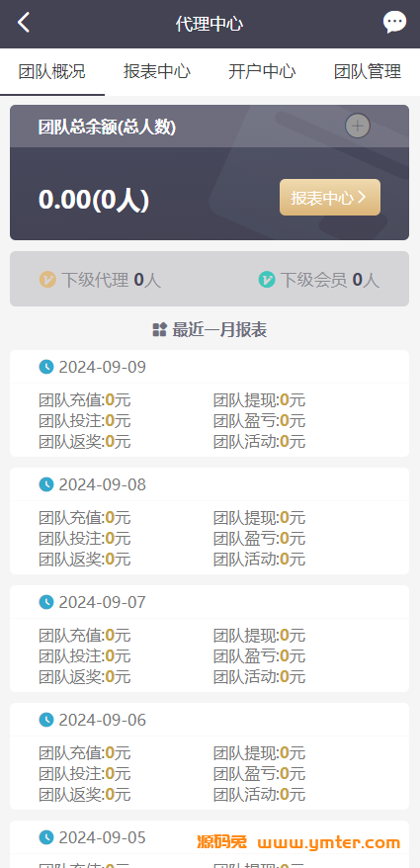
Task: Open the 2024-09-05 report date row
Action: click(x=210, y=837)
